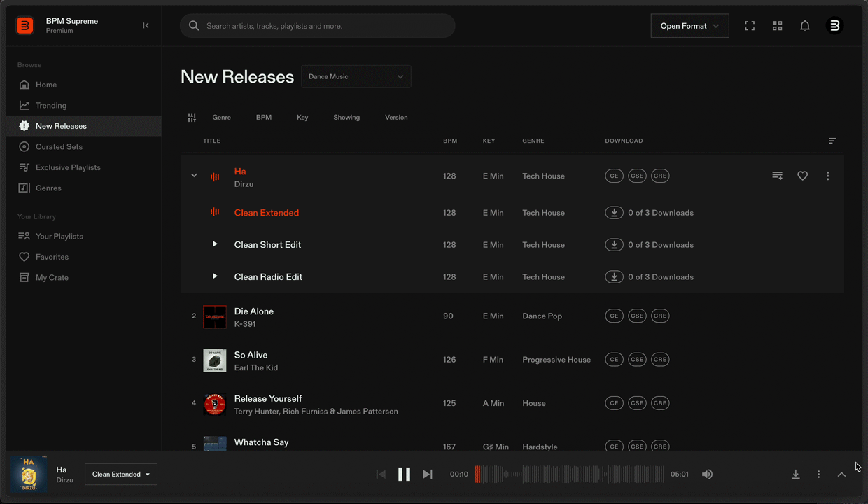Screen dimensions: 868x504
Task: Open the Clean Extended version selector in player
Action: pos(121,474)
